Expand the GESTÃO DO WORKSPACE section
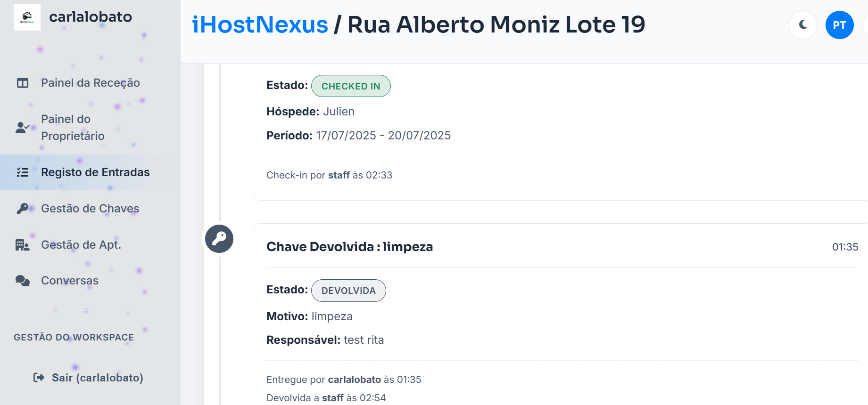This screenshot has height=405, width=868. pyautogui.click(x=74, y=337)
